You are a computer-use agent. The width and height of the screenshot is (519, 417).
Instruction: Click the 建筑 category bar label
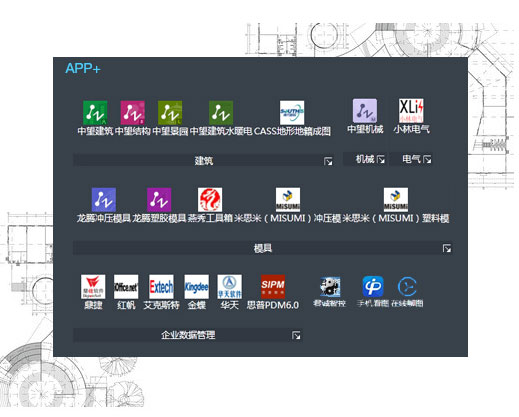coord(204,161)
